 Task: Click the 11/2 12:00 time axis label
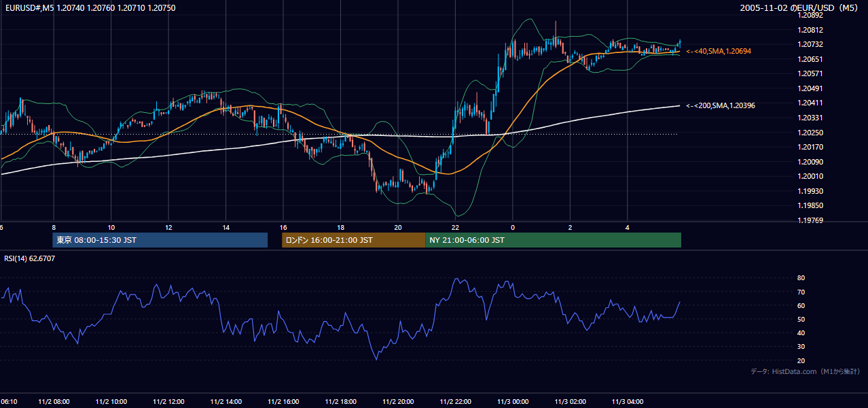(168, 402)
